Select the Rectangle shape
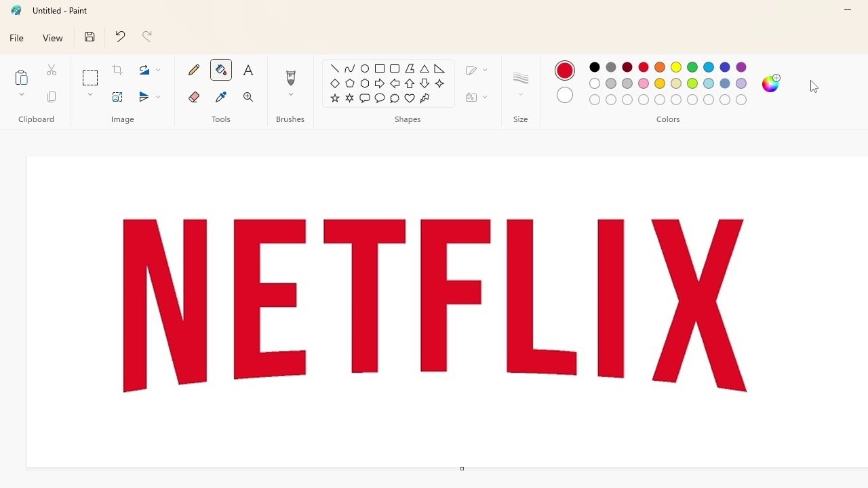The width and height of the screenshot is (868, 488). (x=380, y=68)
